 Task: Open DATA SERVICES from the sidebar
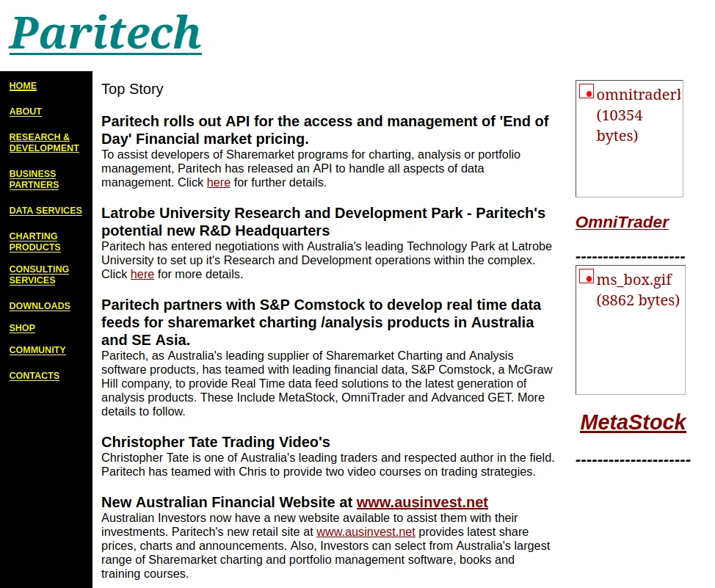click(46, 211)
